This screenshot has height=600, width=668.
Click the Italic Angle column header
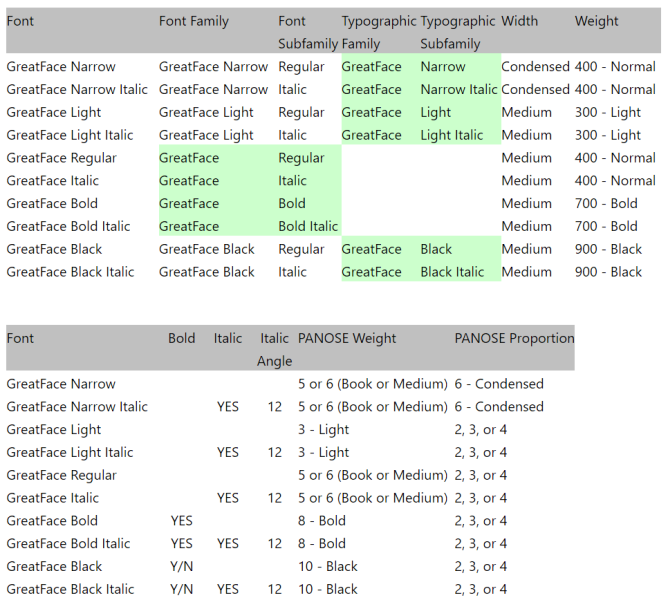(274, 349)
